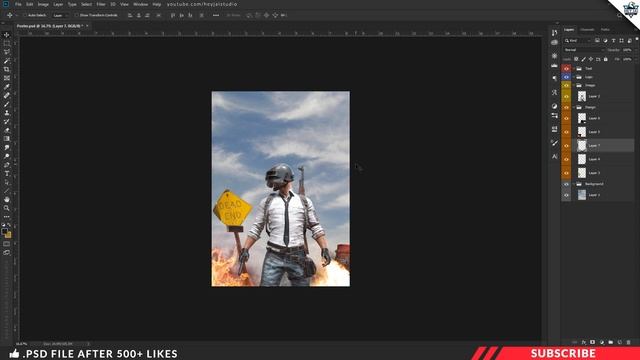Image resolution: width=640 pixels, height=360 pixels.
Task: Select the Gradient tool
Action: click(7, 139)
